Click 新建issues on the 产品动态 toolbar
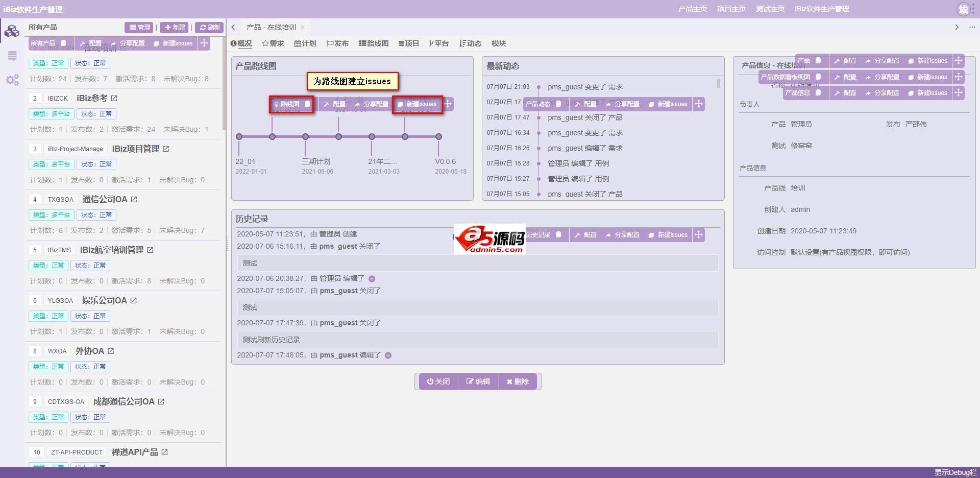The image size is (980, 478). point(668,104)
